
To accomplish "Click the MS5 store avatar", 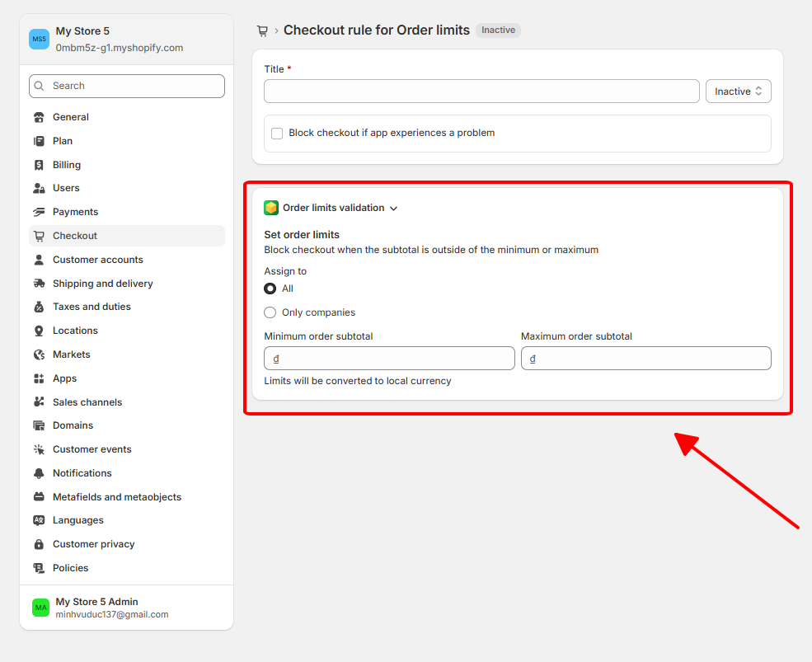I will (x=39, y=39).
